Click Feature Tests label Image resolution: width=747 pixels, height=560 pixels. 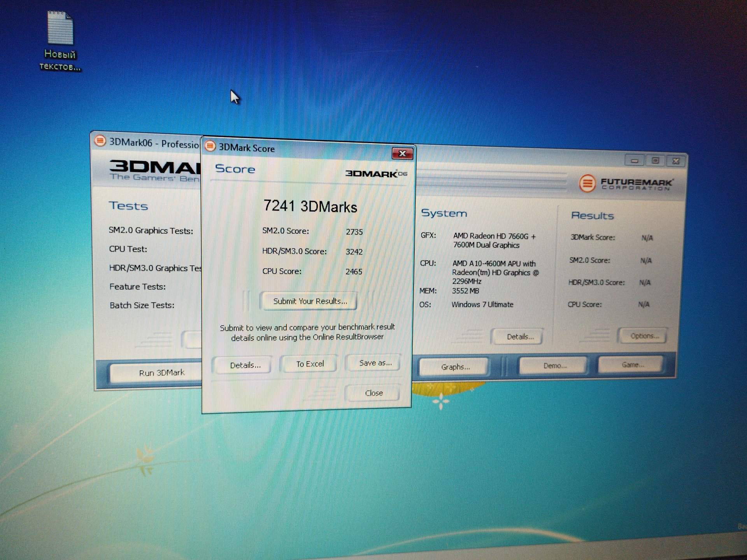coord(137,287)
